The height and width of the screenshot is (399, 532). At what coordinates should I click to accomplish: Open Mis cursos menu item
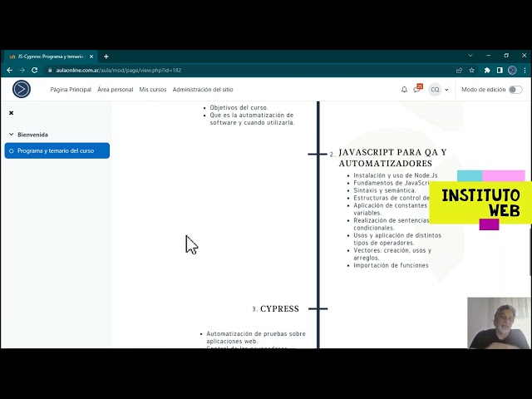[153, 90]
